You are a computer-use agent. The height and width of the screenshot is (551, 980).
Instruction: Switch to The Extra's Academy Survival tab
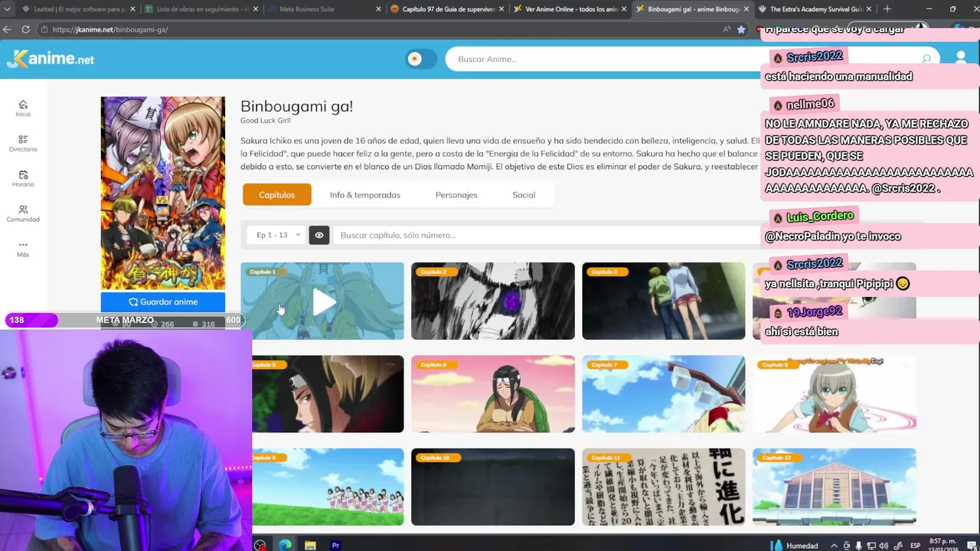pyautogui.click(x=815, y=9)
